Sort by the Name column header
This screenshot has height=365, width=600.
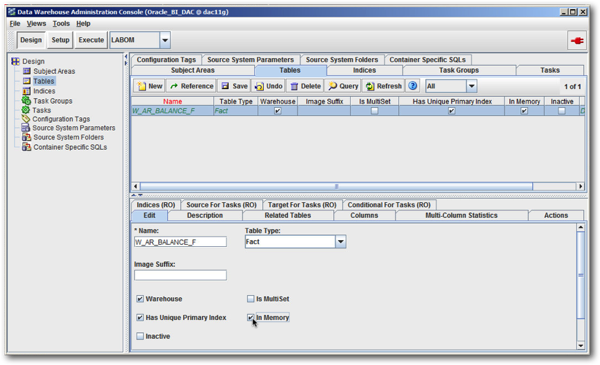[173, 101]
